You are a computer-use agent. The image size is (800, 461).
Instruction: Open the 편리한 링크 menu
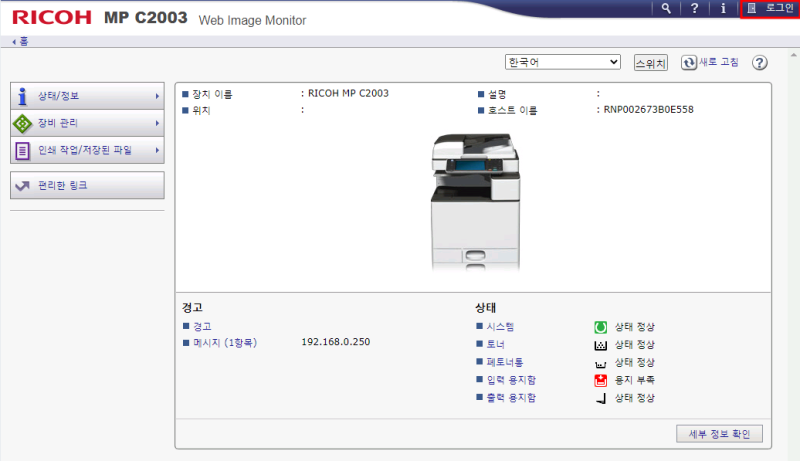87,185
